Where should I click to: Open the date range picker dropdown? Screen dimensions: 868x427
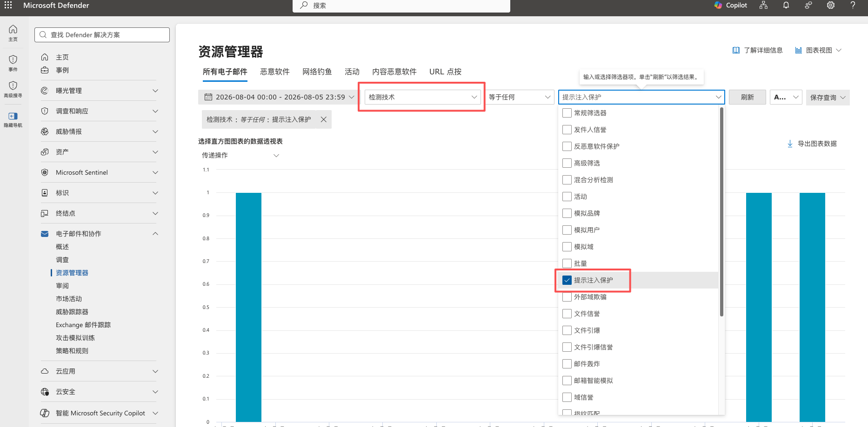pos(278,97)
